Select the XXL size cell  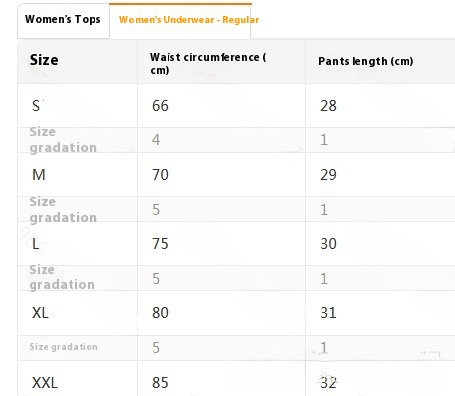pos(77,379)
